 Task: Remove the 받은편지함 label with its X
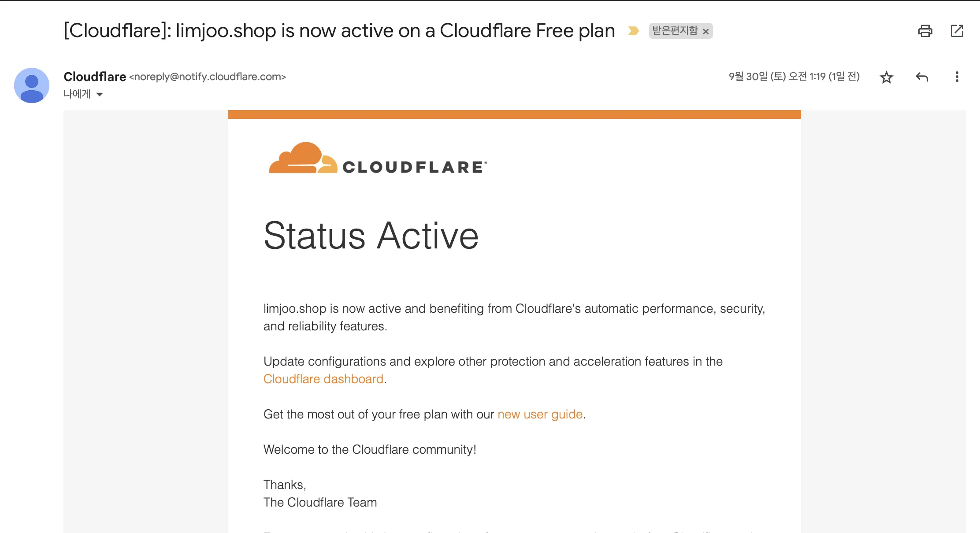705,31
